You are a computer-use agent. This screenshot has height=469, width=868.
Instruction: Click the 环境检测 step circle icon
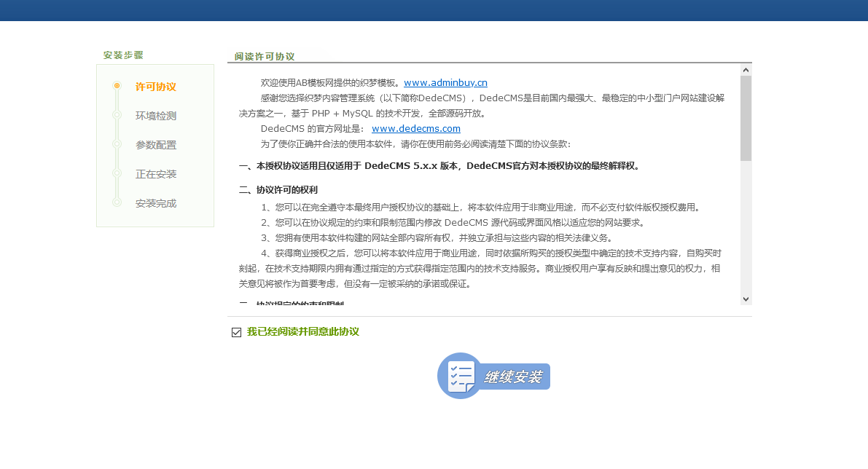point(117,115)
